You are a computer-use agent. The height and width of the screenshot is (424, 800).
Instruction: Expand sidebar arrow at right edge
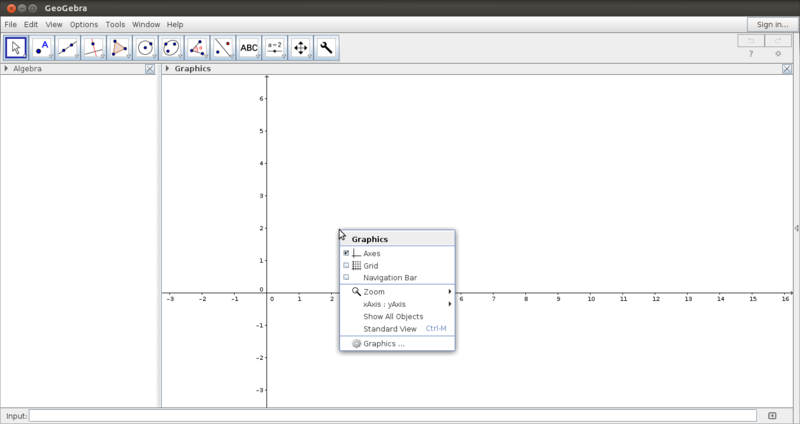click(x=796, y=228)
